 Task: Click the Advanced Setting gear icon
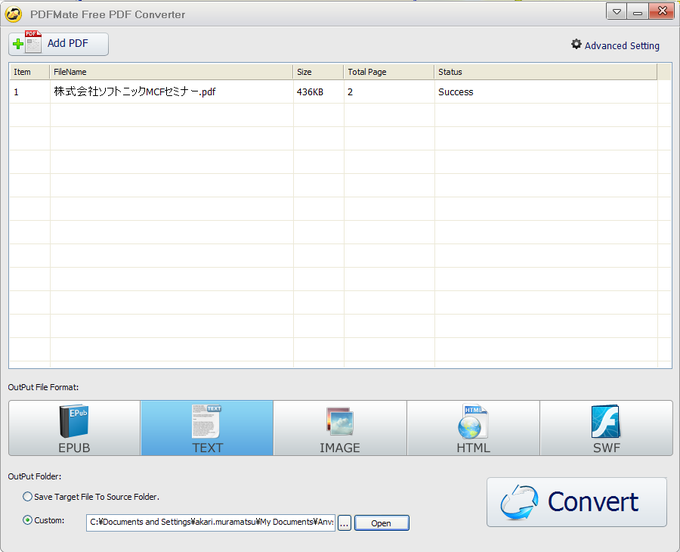pyautogui.click(x=576, y=44)
